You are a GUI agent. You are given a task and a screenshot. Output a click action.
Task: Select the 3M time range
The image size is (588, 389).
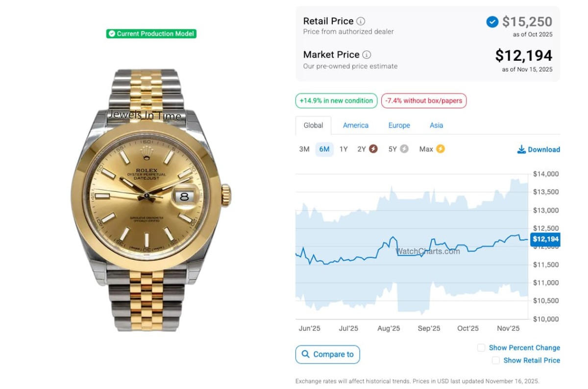(304, 149)
